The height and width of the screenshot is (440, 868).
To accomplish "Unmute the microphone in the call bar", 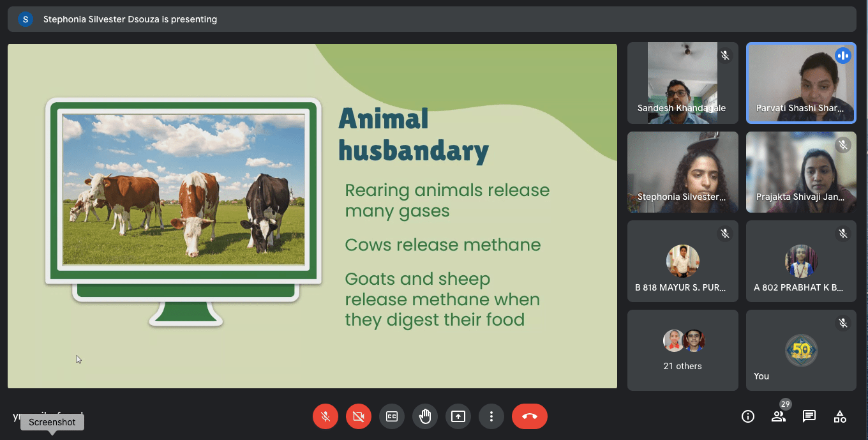I will (x=325, y=416).
